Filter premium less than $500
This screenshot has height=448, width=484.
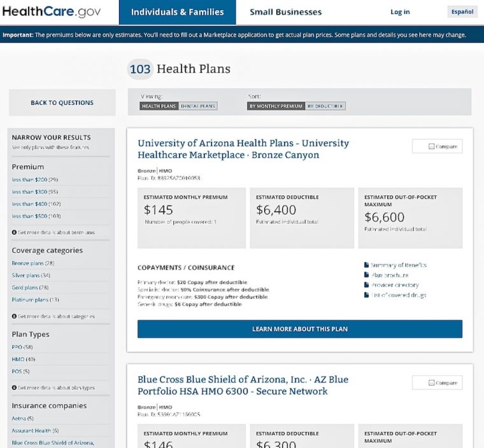coord(36,216)
